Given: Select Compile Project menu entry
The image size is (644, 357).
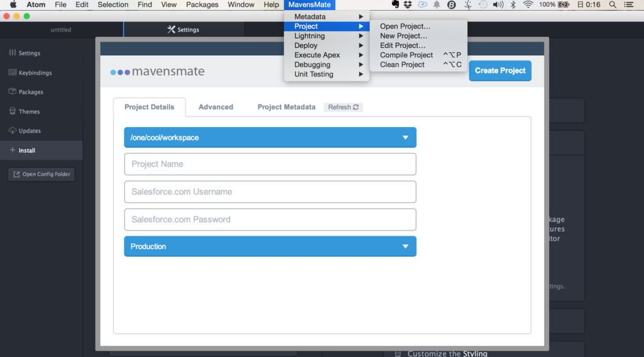Looking at the screenshot, I should [418, 55].
